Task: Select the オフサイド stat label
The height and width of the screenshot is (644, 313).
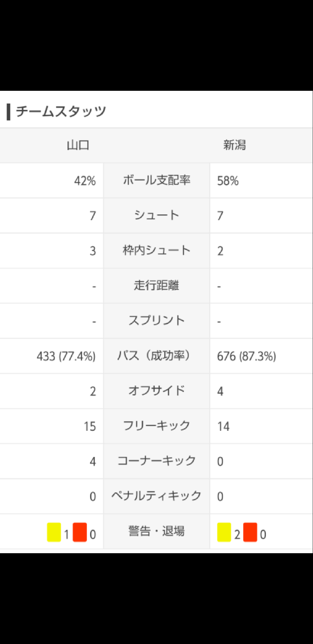Action: click(x=156, y=391)
